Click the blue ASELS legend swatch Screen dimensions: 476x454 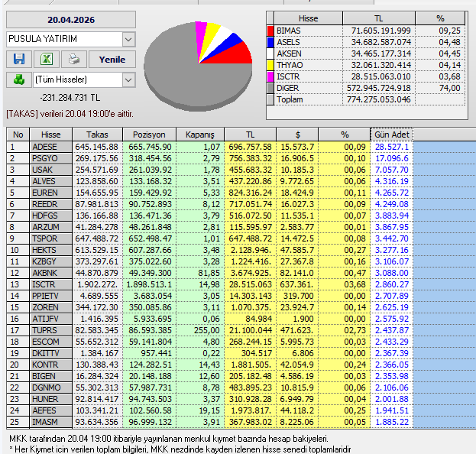click(x=270, y=42)
